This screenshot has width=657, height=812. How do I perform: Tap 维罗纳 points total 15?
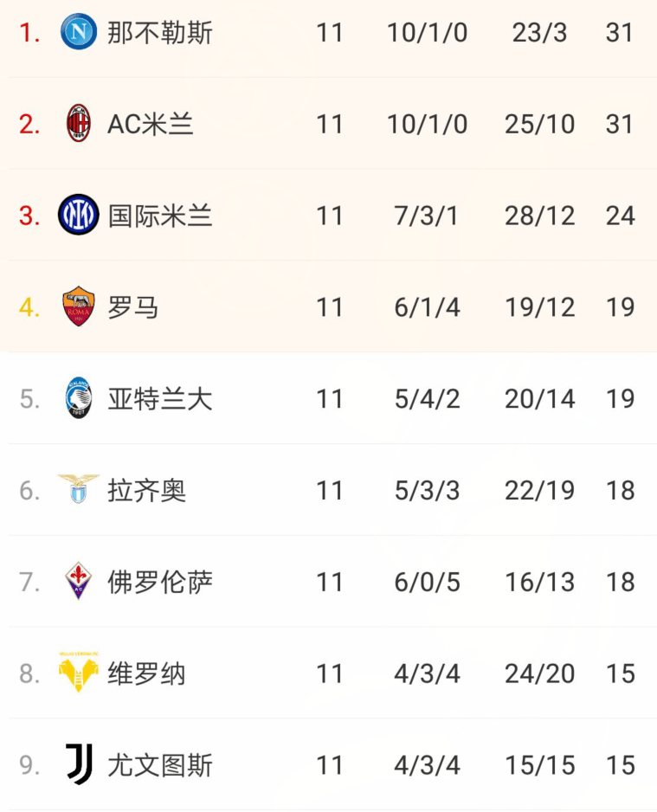(x=621, y=673)
